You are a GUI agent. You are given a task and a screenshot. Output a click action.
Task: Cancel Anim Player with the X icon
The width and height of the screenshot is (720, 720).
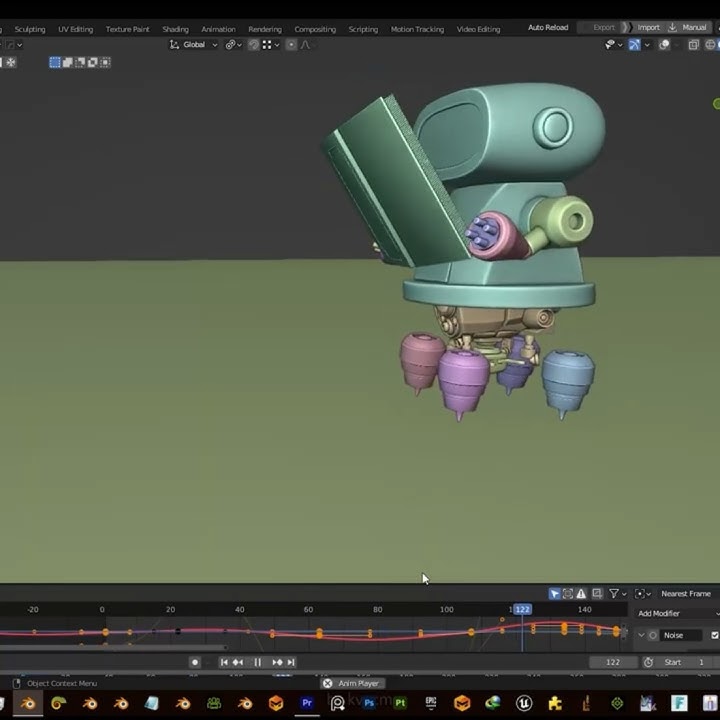tap(327, 683)
